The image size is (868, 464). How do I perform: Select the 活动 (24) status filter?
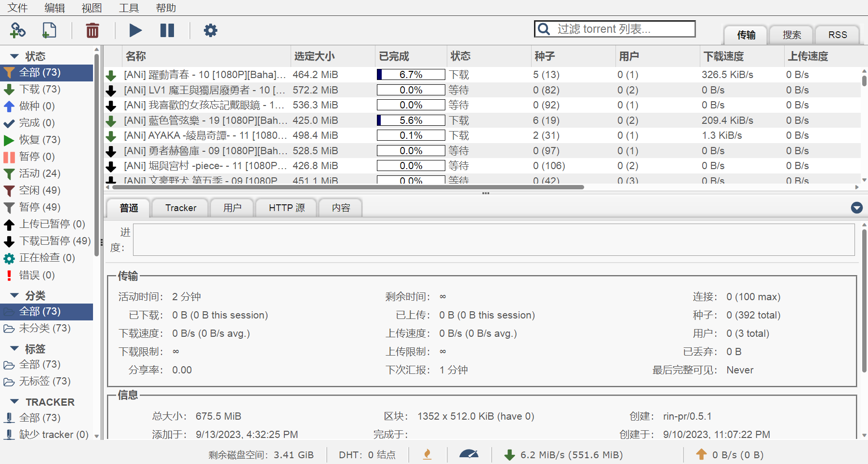click(40, 173)
